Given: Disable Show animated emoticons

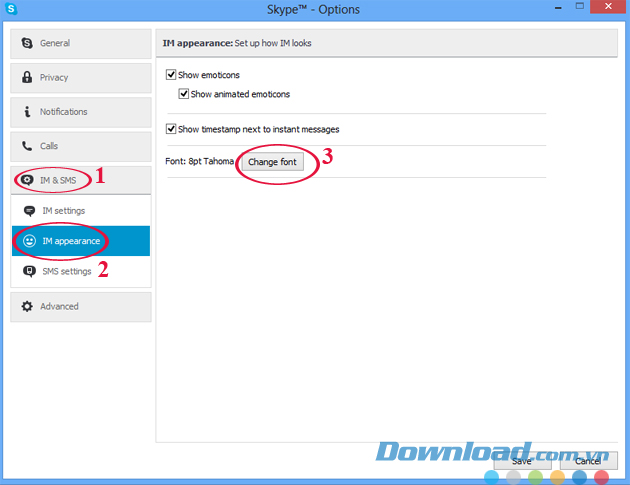Looking at the screenshot, I should (x=184, y=94).
